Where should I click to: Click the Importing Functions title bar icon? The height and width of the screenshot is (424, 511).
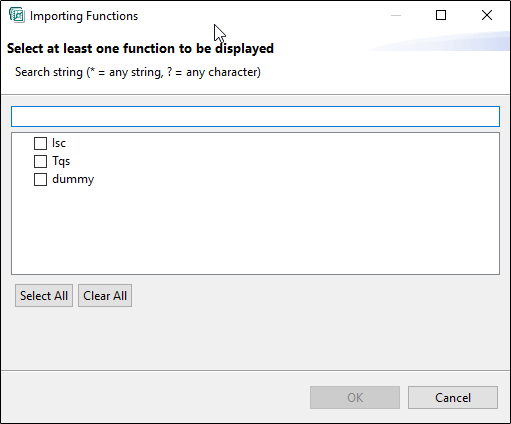tap(17, 15)
